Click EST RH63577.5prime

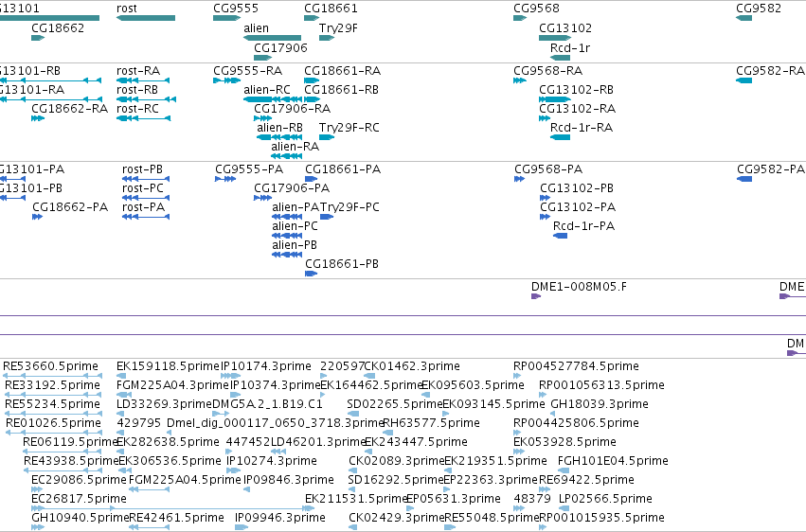tap(432, 424)
